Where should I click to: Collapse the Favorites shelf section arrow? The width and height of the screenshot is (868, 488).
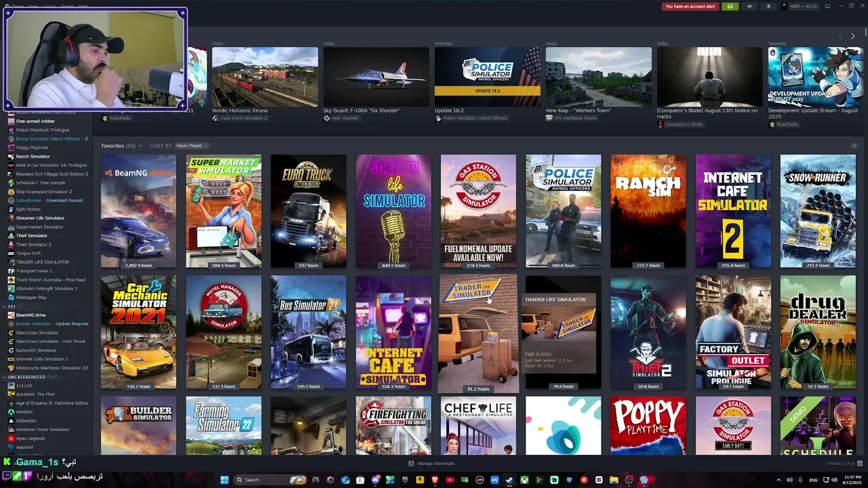pos(854,146)
